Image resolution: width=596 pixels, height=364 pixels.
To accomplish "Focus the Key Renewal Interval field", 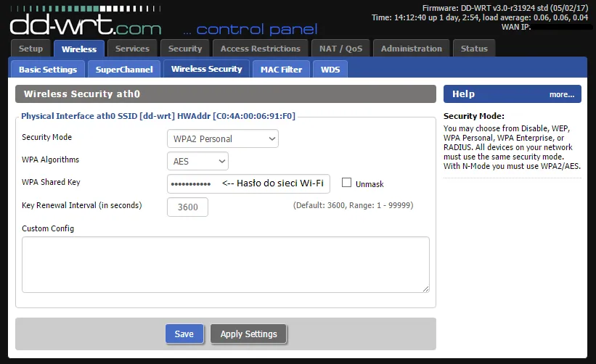I will (x=187, y=207).
